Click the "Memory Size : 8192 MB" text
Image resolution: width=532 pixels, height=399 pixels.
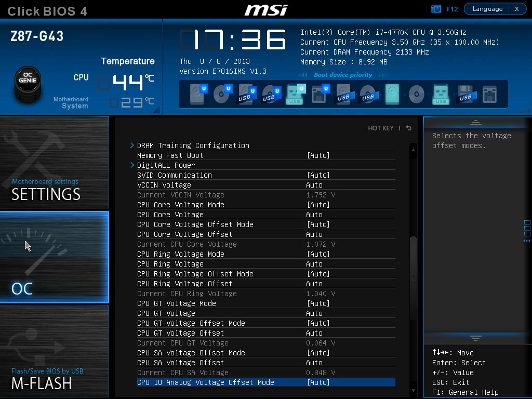coord(344,62)
